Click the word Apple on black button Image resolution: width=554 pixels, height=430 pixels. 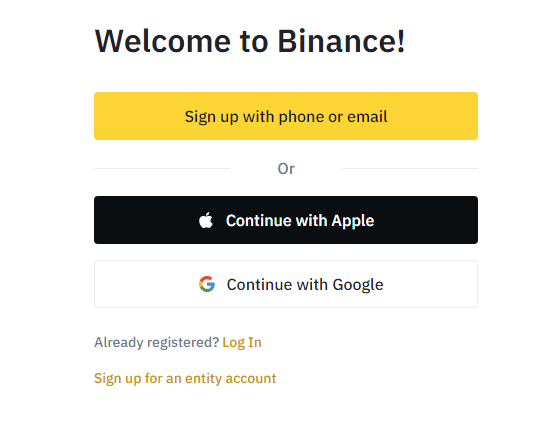[353, 221]
